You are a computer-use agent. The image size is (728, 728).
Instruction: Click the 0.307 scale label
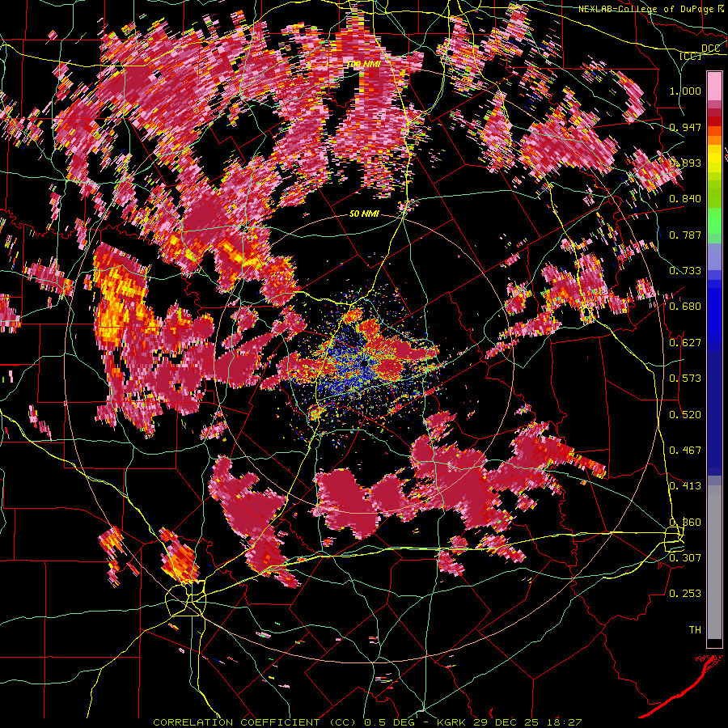pos(685,558)
